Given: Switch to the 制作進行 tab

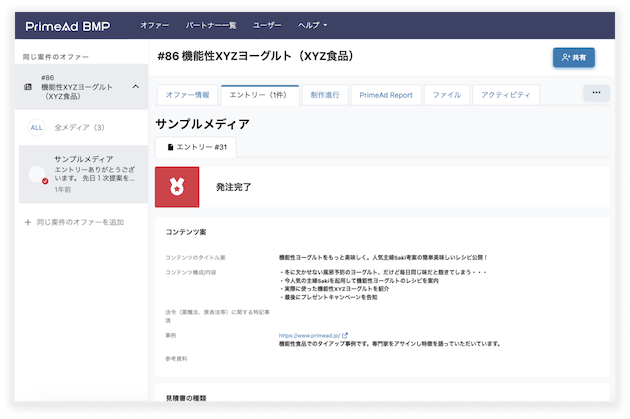Looking at the screenshot, I should [324, 95].
